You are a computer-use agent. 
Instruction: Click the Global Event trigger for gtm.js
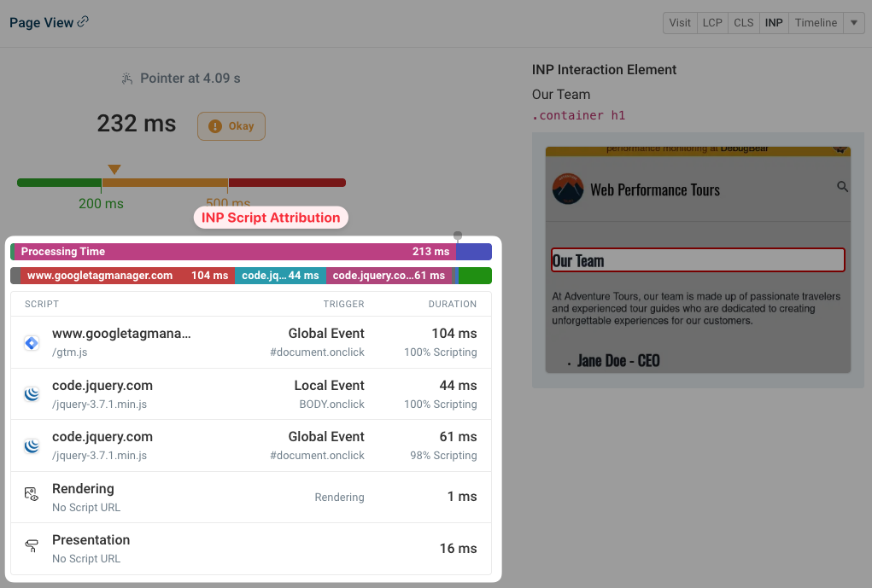[326, 334]
